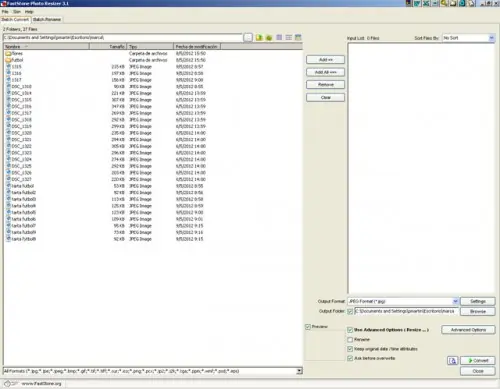The height and width of the screenshot is (389, 500).
Task: Select file DSC_1320 in the list
Action: [x=22, y=133]
